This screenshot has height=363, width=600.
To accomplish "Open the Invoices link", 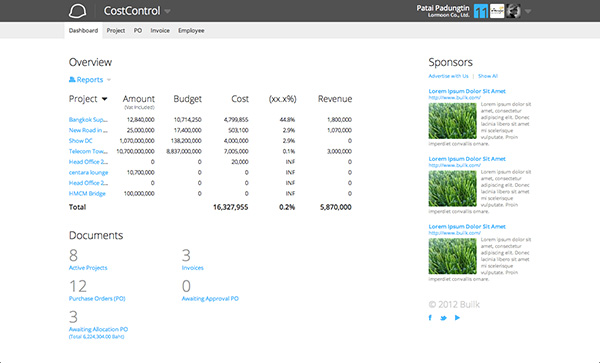I will click(x=192, y=268).
